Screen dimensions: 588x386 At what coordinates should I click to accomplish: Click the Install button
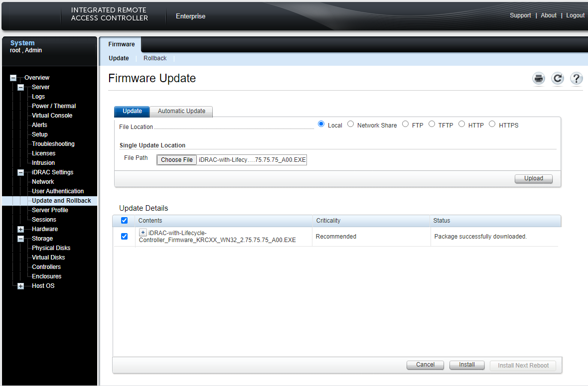coord(467,365)
